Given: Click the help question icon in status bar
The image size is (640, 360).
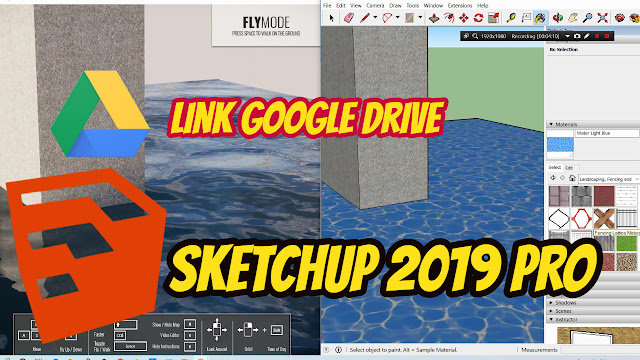Looking at the screenshot, I should pyautogui.click(x=326, y=350).
